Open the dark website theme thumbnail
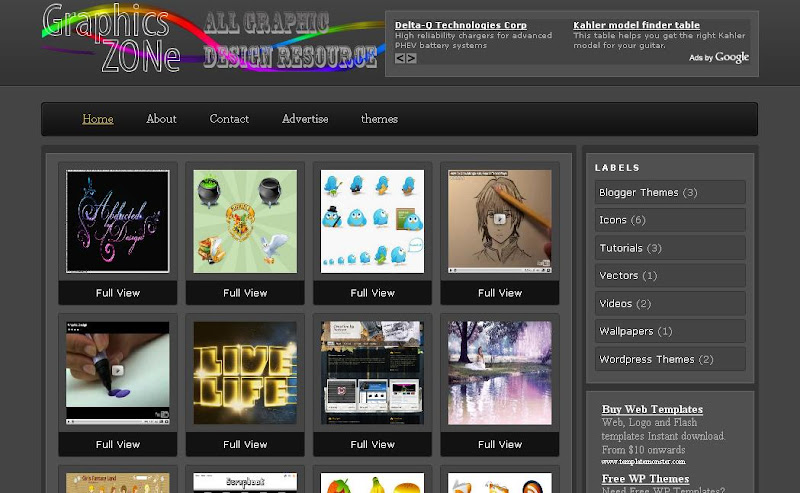 tap(372, 373)
